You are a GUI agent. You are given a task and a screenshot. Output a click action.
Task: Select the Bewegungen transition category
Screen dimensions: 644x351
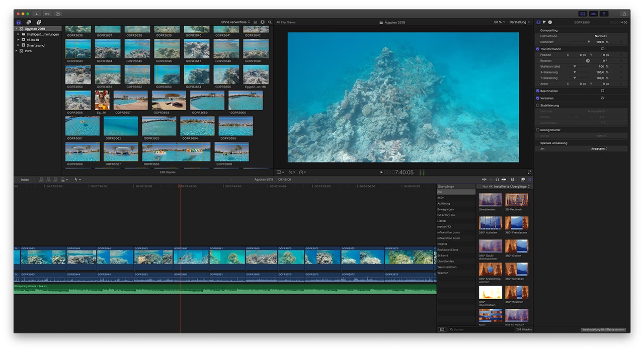(x=445, y=209)
